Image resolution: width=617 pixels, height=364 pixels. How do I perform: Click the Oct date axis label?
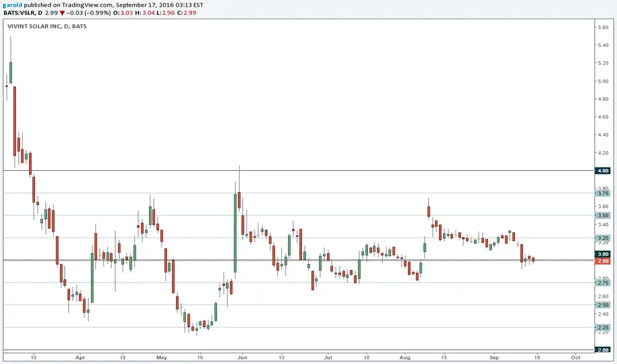click(x=576, y=357)
